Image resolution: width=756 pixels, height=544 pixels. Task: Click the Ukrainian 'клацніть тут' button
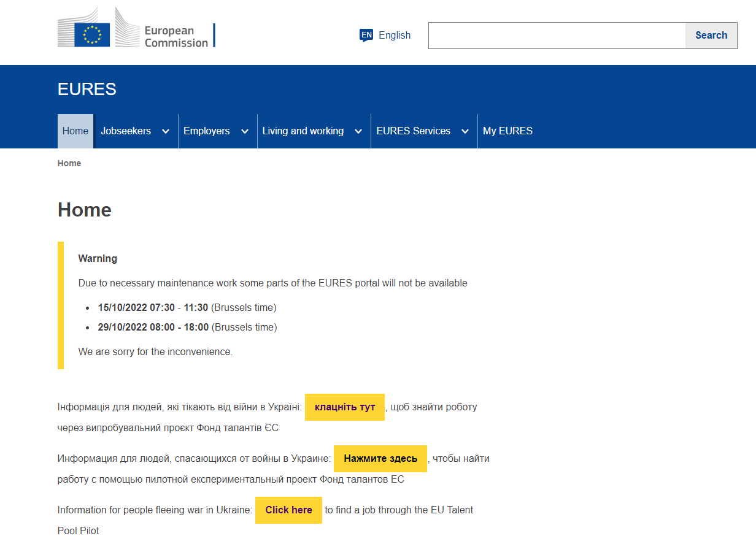tap(345, 407)
